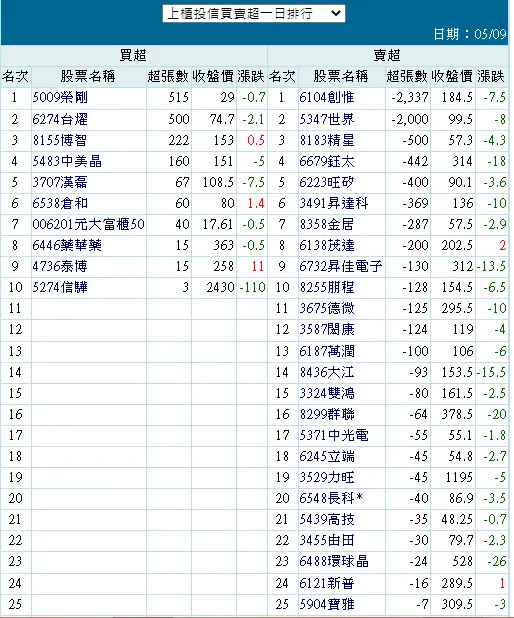Open the 上櫃投信買賣超一日排行 dropdown
The image size is (514, 618).
254,14
